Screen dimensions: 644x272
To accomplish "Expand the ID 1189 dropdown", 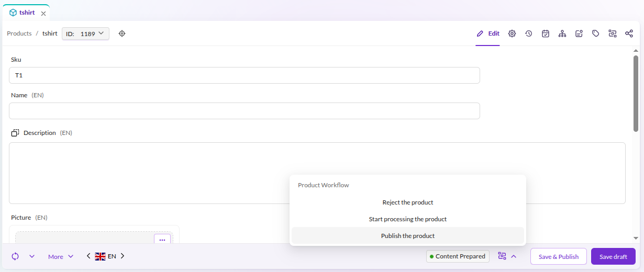I will (86, 33).
